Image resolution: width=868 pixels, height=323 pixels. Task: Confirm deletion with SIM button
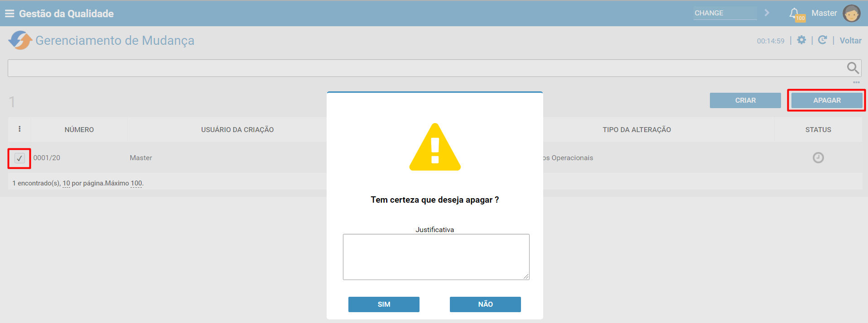pyautogui.click(x=384, y=304)
